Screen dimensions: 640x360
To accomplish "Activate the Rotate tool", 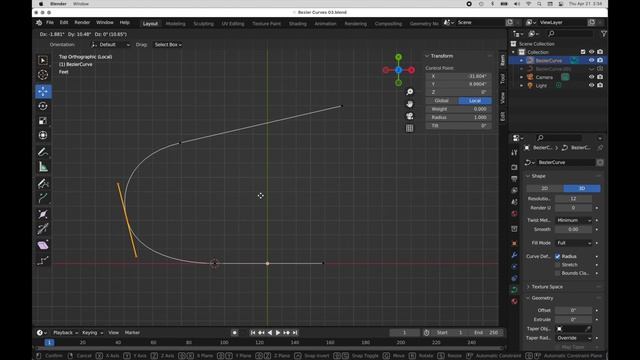I will pyautogui.click(x=43, y=106).
